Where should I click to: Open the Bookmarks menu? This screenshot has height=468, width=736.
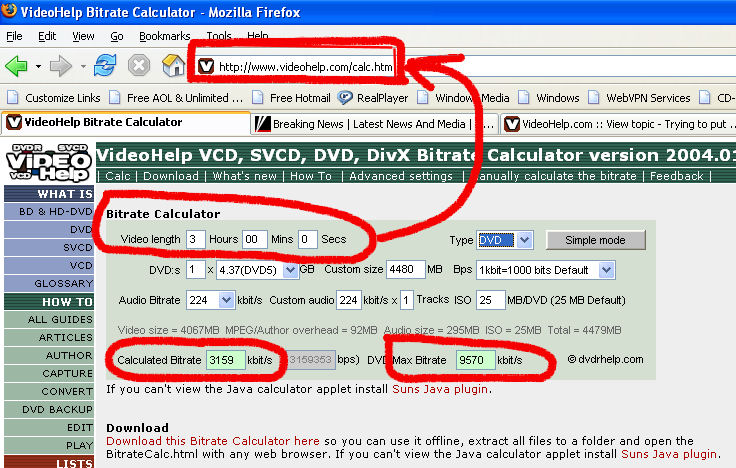[165, 36]
